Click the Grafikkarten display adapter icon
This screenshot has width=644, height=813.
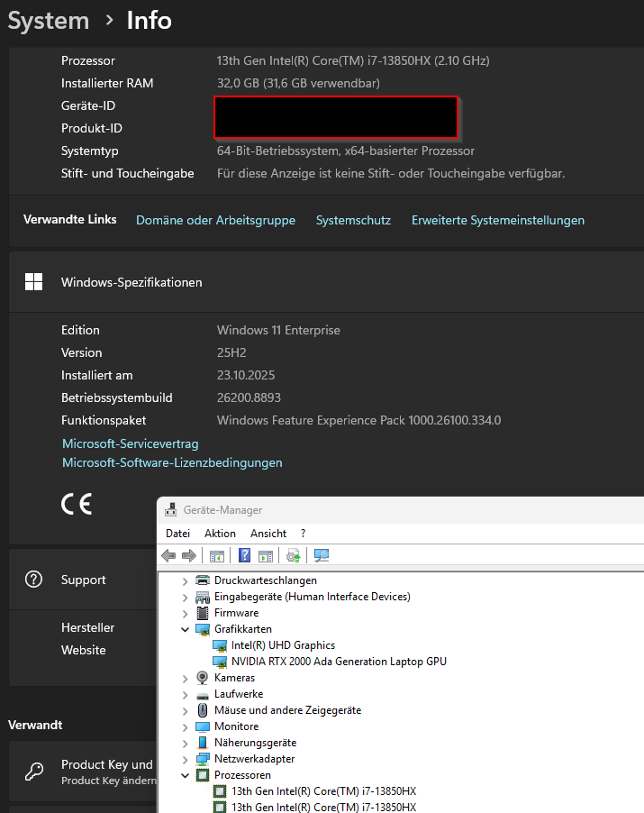pos(203,629)
